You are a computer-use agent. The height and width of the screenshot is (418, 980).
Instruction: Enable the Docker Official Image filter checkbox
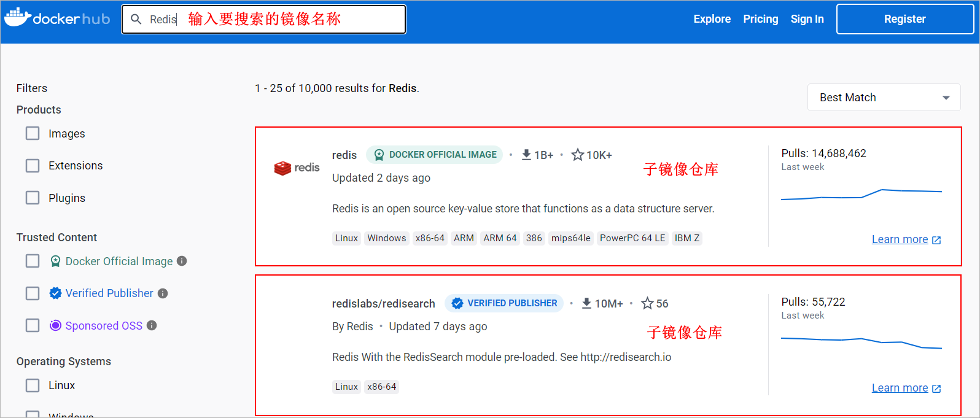[33, 261]
